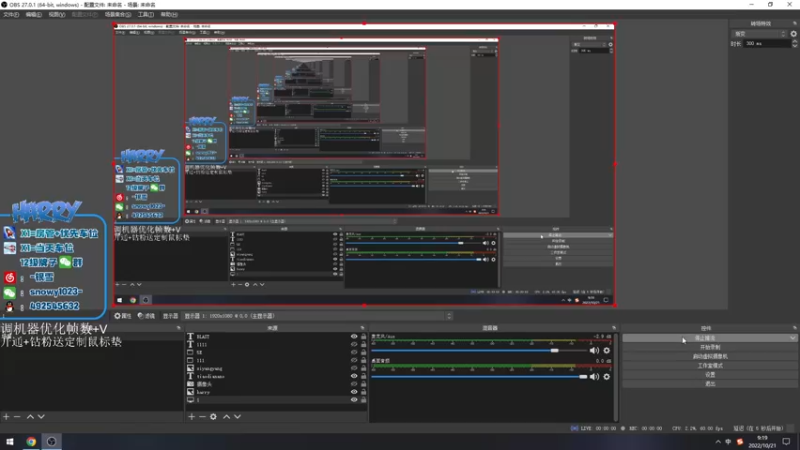Toggle visibility of source '111'
Image resolution: width=800 pixels, height=450 pixels.
coord(354,360)
